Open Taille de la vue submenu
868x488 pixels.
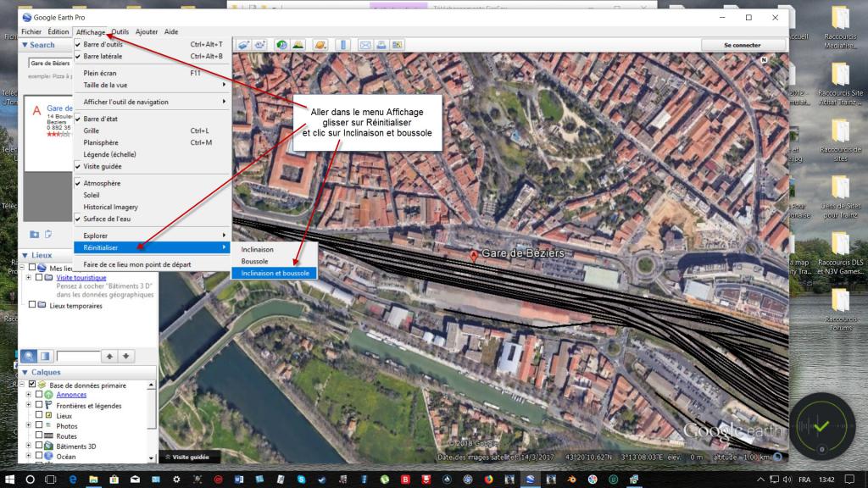153,85
